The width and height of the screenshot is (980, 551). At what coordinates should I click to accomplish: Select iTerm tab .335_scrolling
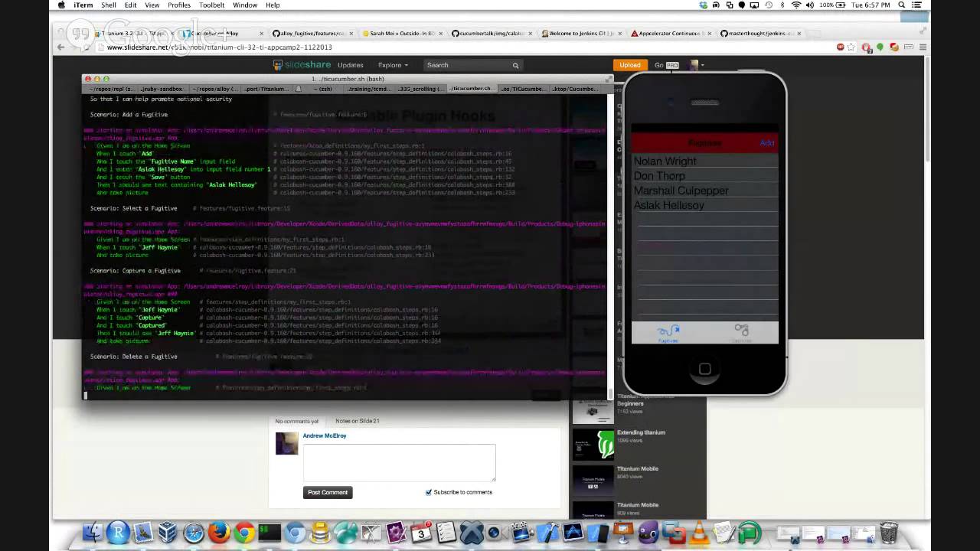(x=420, y=89)
